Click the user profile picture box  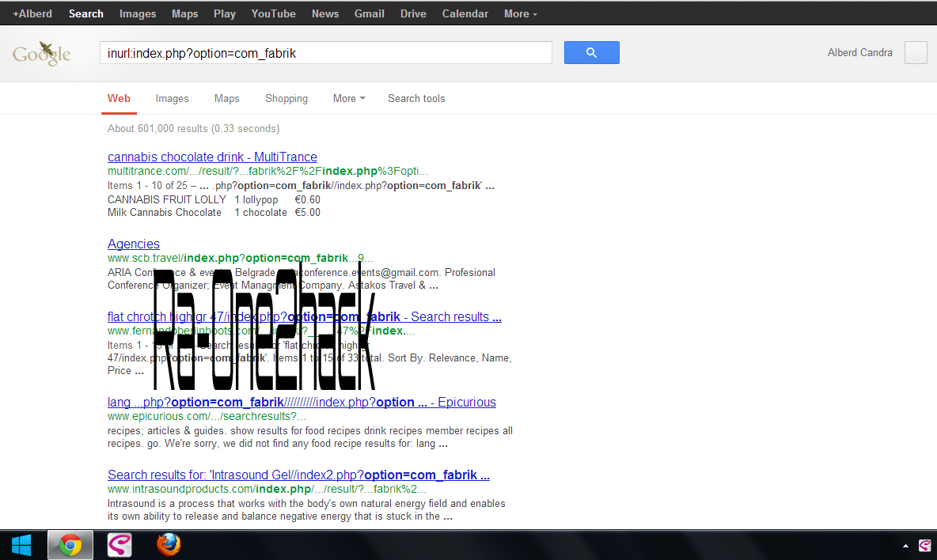916,52
